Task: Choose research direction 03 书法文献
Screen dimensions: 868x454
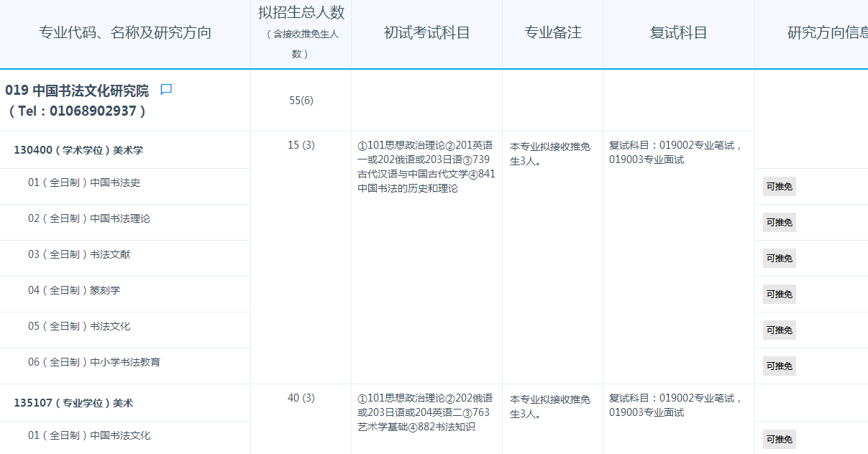Action: point(79,254)
